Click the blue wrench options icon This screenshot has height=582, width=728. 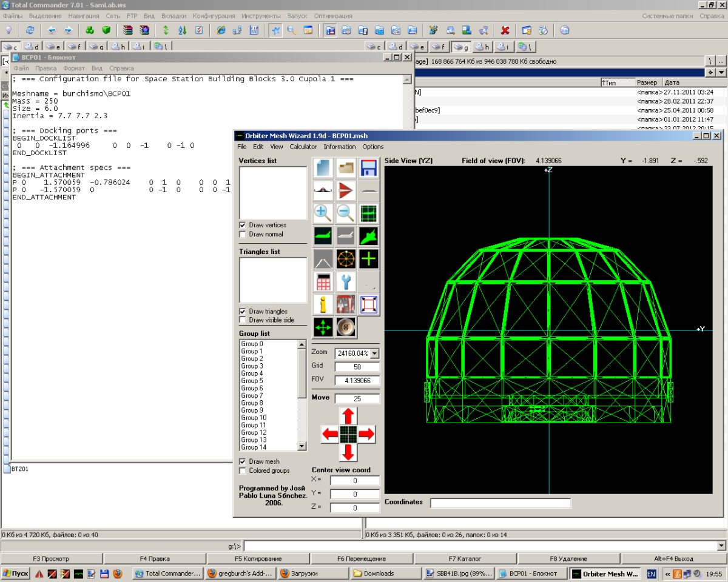pyautogui.click(x=346, y=281)
